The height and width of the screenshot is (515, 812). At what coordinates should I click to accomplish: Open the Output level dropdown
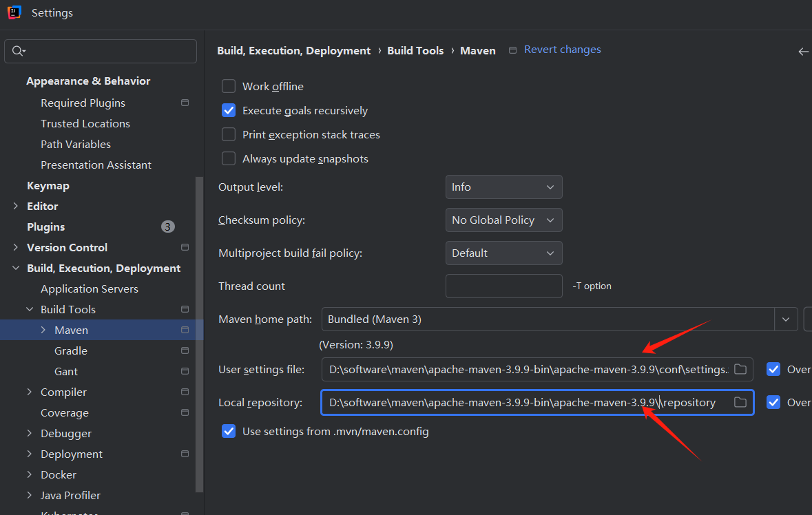[x=504, y=187]
